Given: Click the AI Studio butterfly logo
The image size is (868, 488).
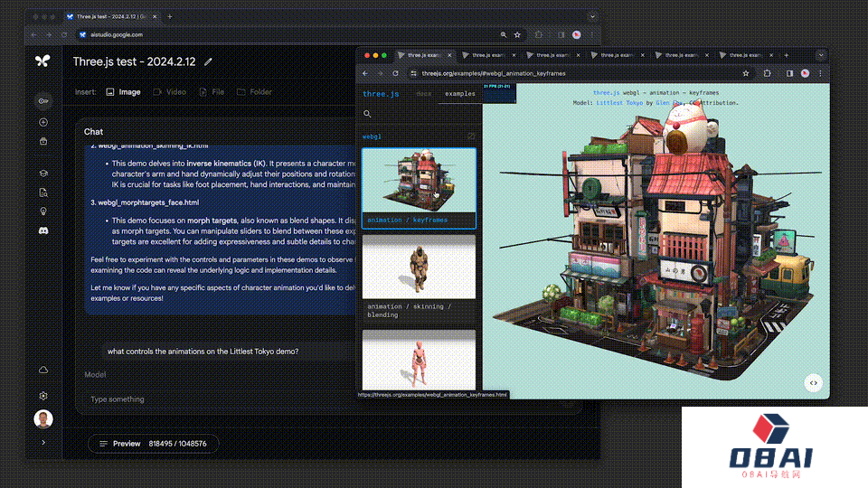Looking at the screenshot, I should click(42, 61).
